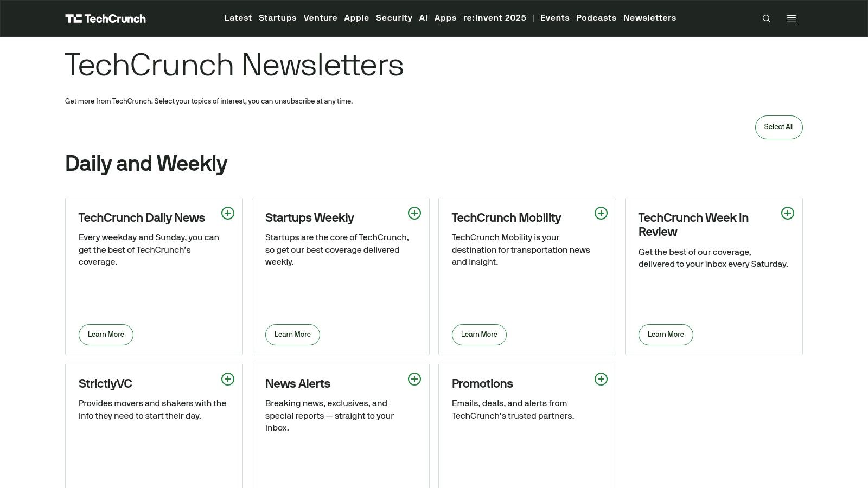Open the re:Invent 2025 page
Viewport: 868px width, 488px height.
click(494, 18)
